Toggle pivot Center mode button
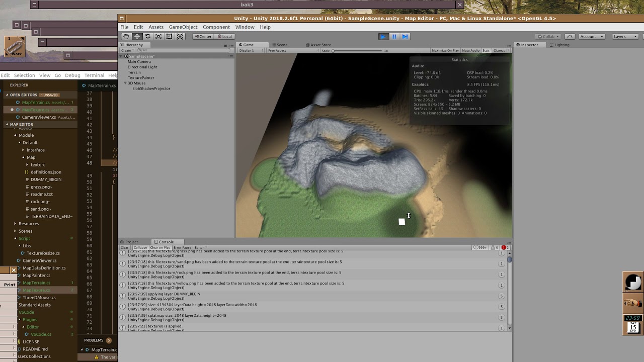This screenshot has height=362, width=644. [x=203, y=36]
